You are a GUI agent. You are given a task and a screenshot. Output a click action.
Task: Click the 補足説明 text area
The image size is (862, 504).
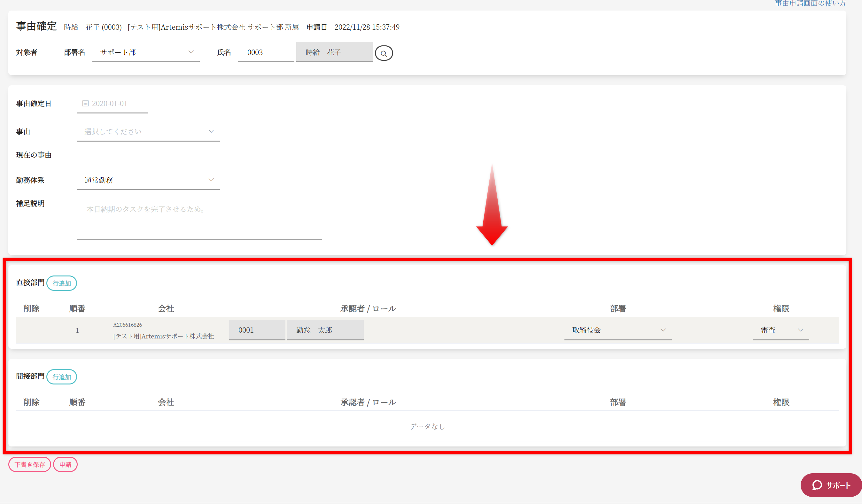[199, 219]
